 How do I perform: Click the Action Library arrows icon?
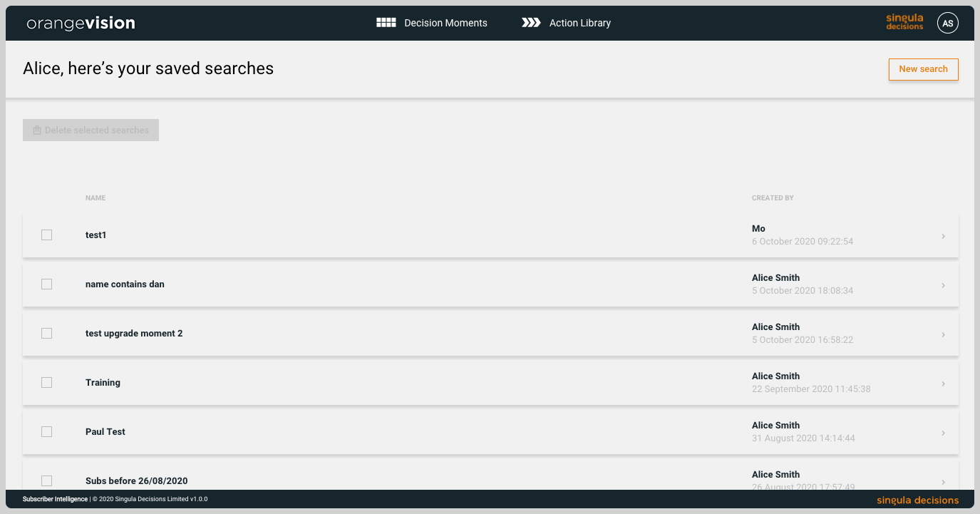point(531,23)
